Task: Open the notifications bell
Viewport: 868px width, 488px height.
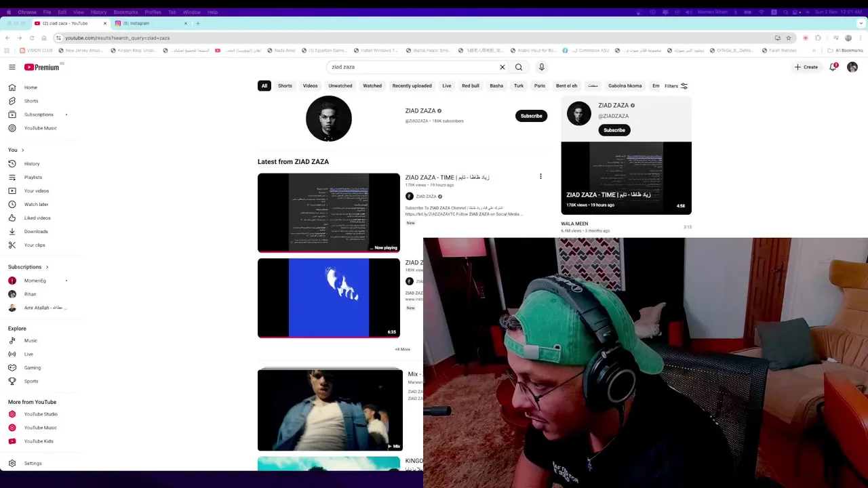Action: click(833, 67)
